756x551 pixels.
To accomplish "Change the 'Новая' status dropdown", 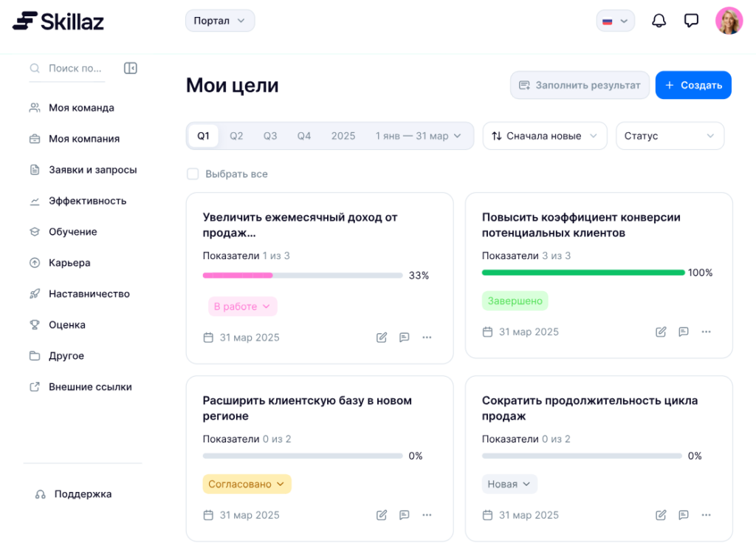I will tap(509, 484).
